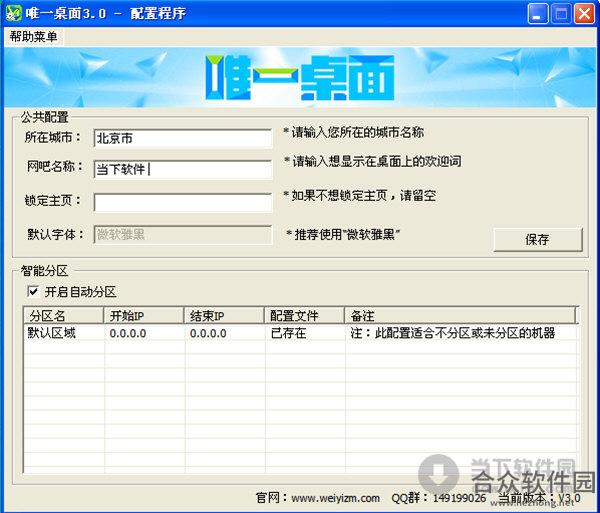The height and width of the screenshot is (513, 600).
Task: Click the QQ群 number 149199026
Action: 460,498
